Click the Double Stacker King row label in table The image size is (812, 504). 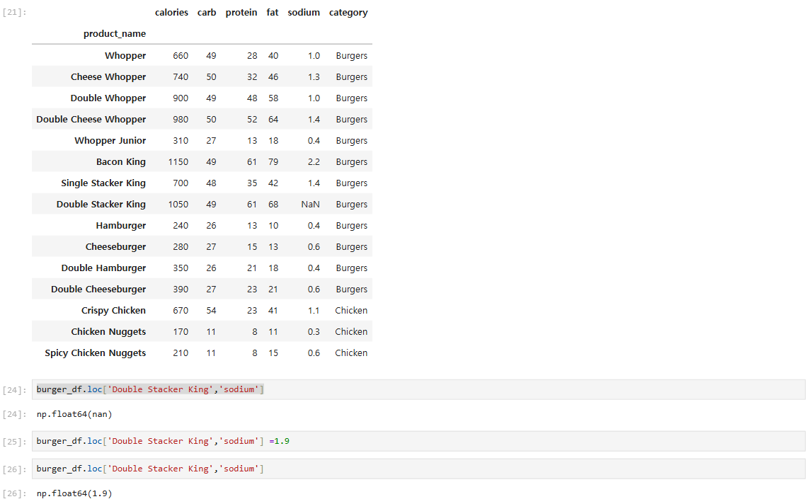[x=101, y=204]
